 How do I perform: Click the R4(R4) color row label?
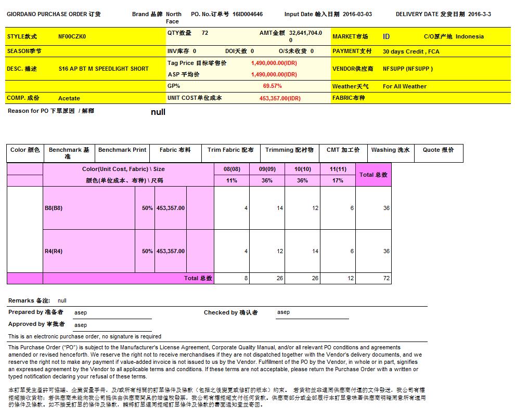click(54, 251)
